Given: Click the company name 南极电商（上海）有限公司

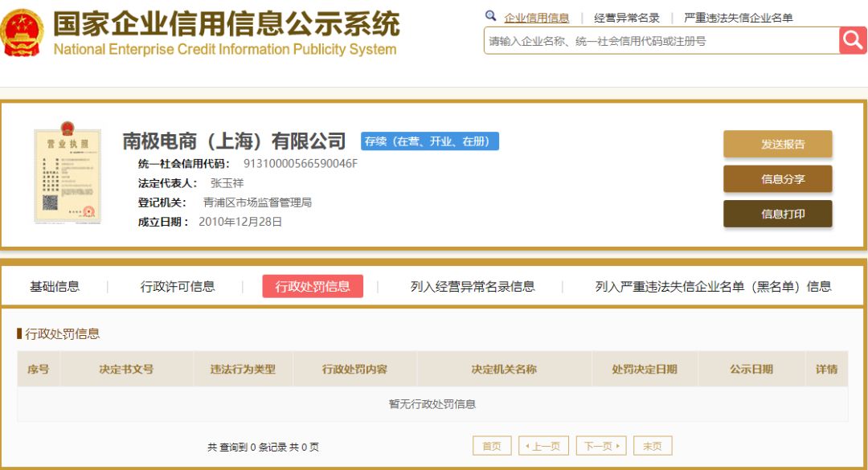Looking at the screenshot, I should pyautogui.click(x=234, y=141).
